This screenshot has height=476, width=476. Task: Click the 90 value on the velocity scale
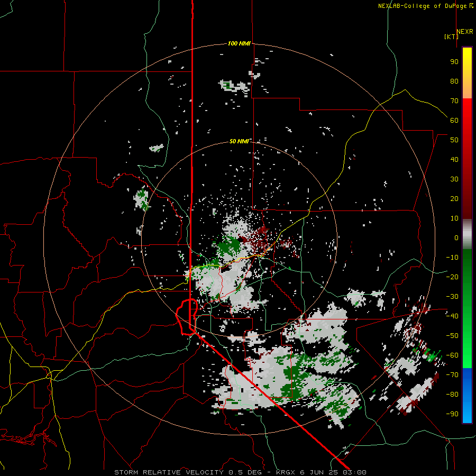[x=454, y=62]
